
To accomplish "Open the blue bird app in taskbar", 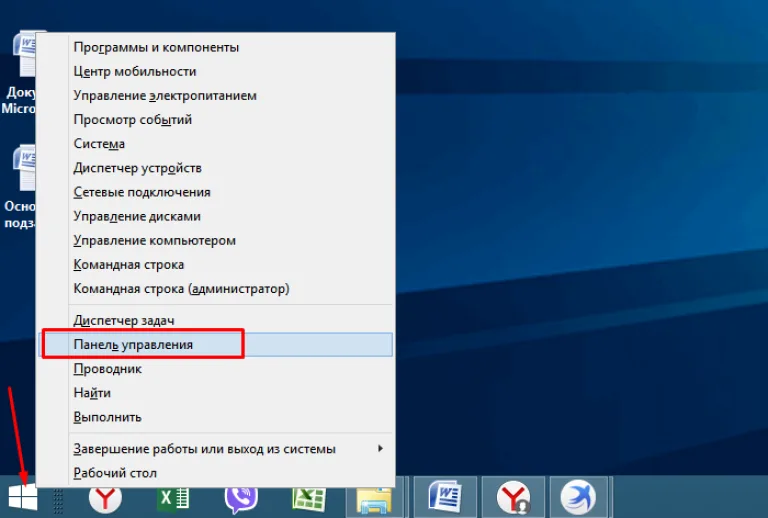I will [578, 497].
